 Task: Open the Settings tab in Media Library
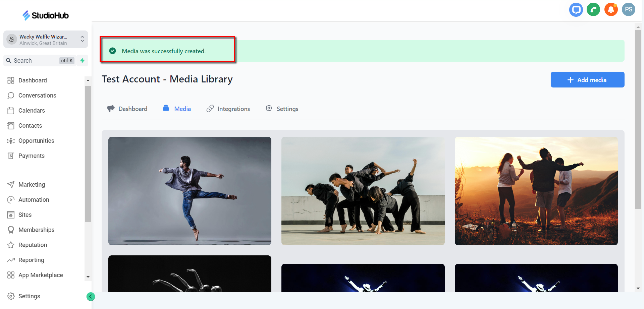point(282,109)
